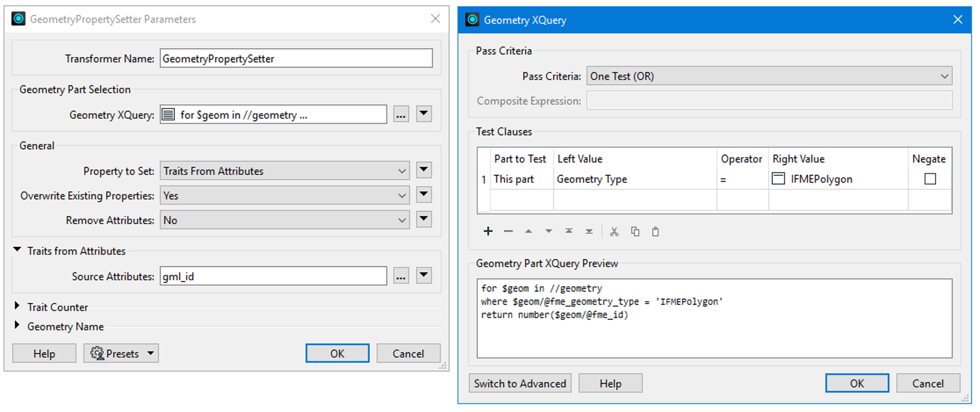Click 'Left Value' column header
This screenshot has height=412, width=980.
635,159
